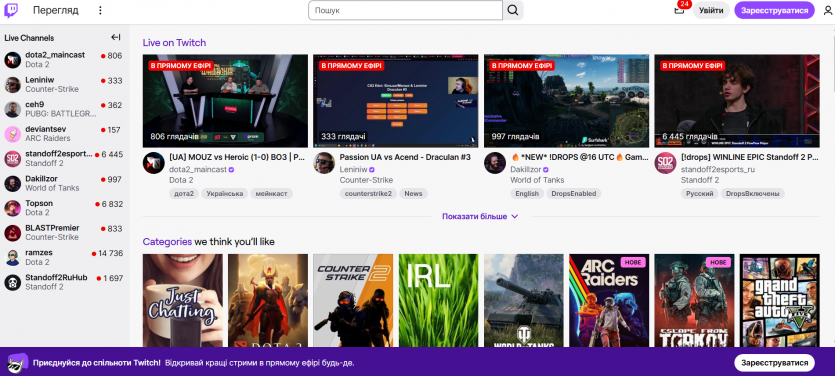Click the counterstrike2 tag
This screenshot has height=376, width=835.
pyautogui.click(x=368, y=194)
